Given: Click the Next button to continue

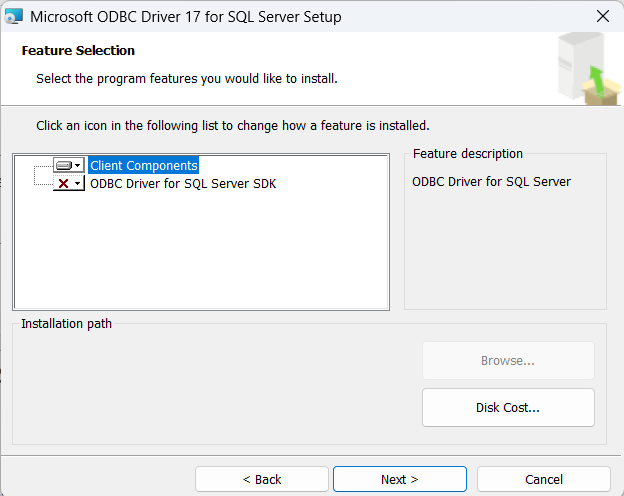Looking at the screenshot, I should pyautogui.click(x=400, y=479).
